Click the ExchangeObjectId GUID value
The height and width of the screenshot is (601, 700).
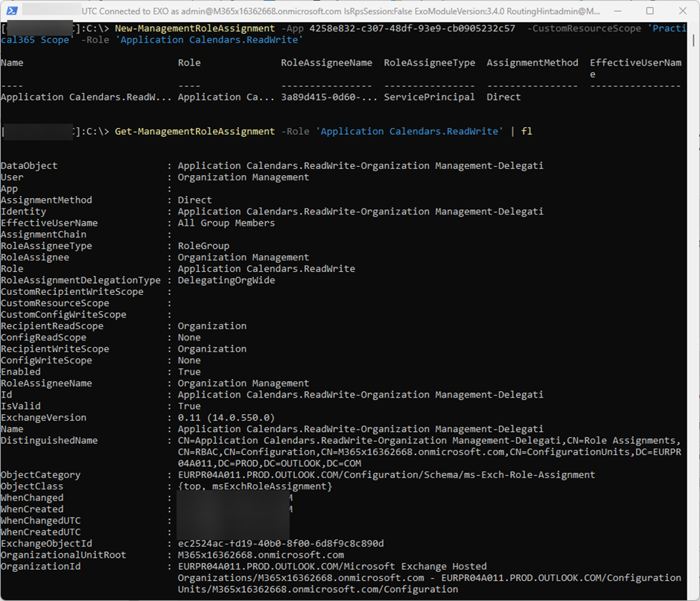281,544
